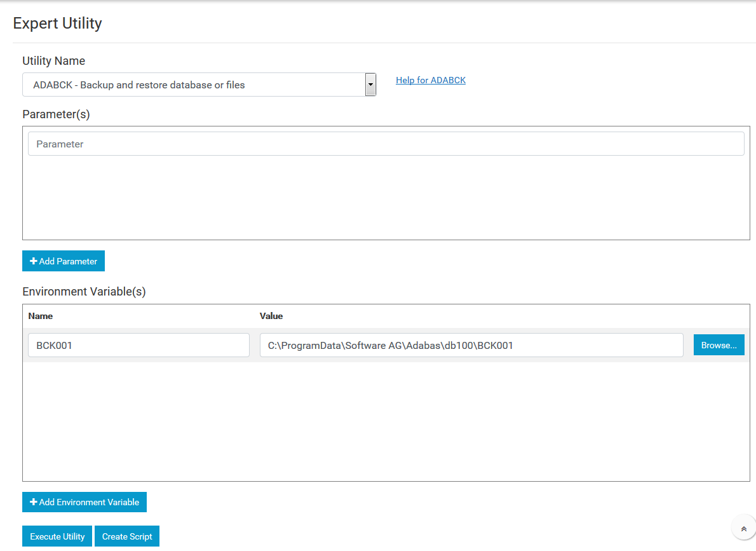
Task: Click the Utility Name label
Action: pos(53,61)
